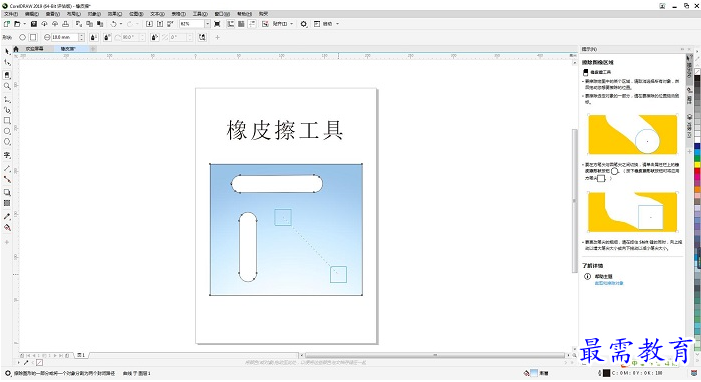The width and height of the screenshot is (701, 382).
Task: Select the Shape tool in toolbox
Action: [7, 63]
